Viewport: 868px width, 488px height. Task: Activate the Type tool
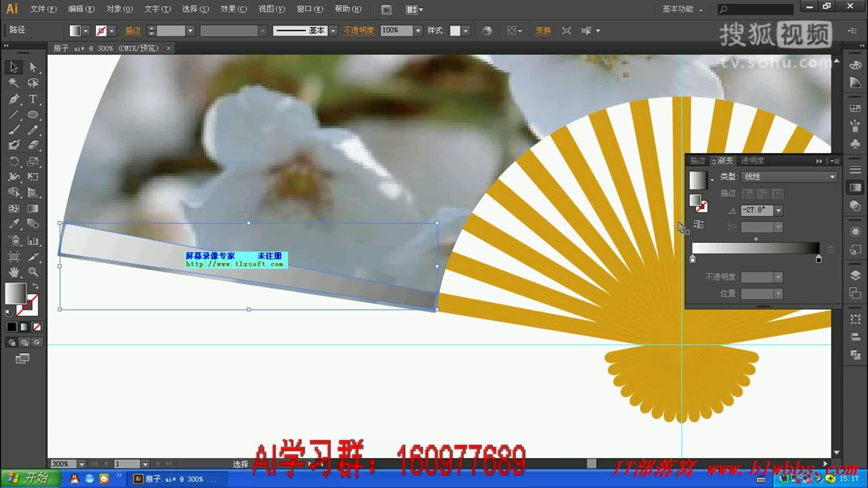[33, 99]
